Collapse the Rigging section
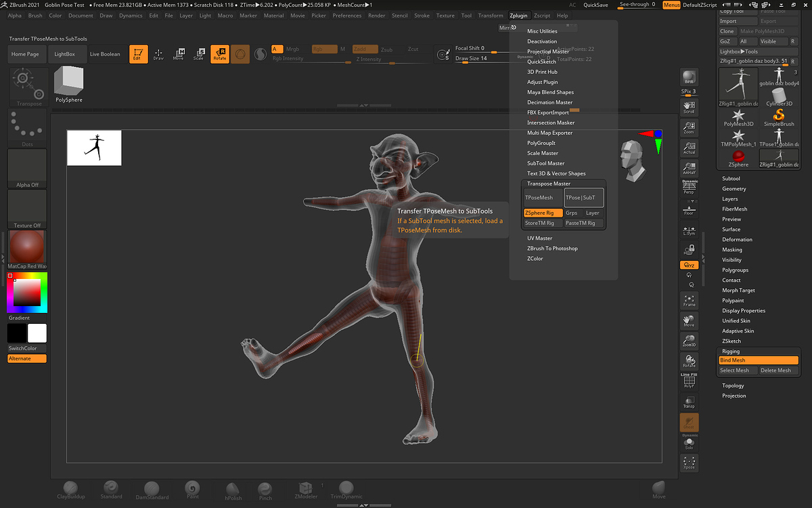Image resolution: width=812 pixels, height=508 pixels. coord(731,352)
